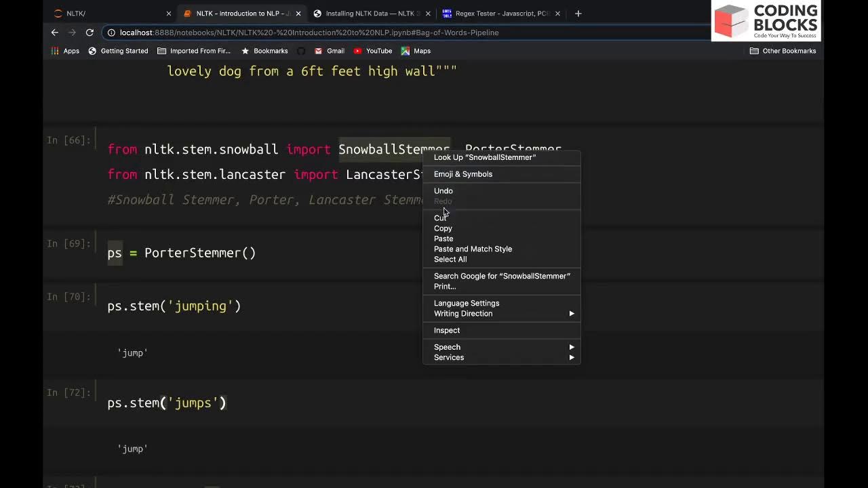Screen dimensions: 868x488
Task: Choose Paste and Match Style
Action: 502,249
